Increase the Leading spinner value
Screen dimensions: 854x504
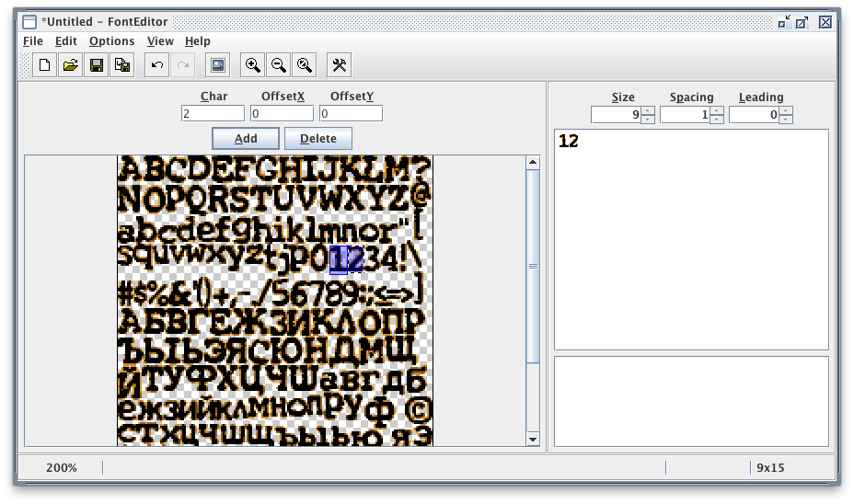click(786, 111)
